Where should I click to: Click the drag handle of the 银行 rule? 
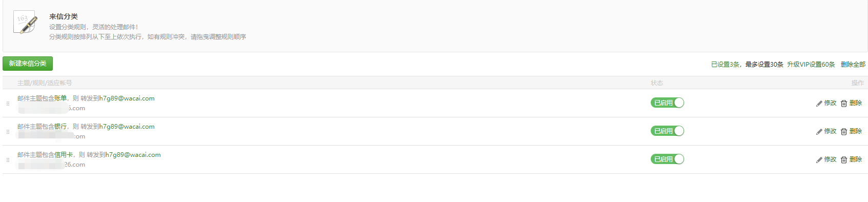(8, 131)
